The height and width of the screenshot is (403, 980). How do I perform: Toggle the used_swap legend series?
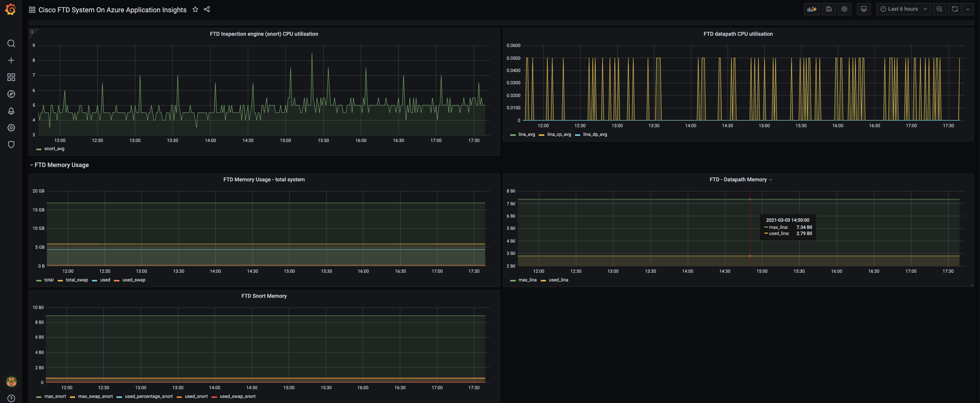coord(134,280)
